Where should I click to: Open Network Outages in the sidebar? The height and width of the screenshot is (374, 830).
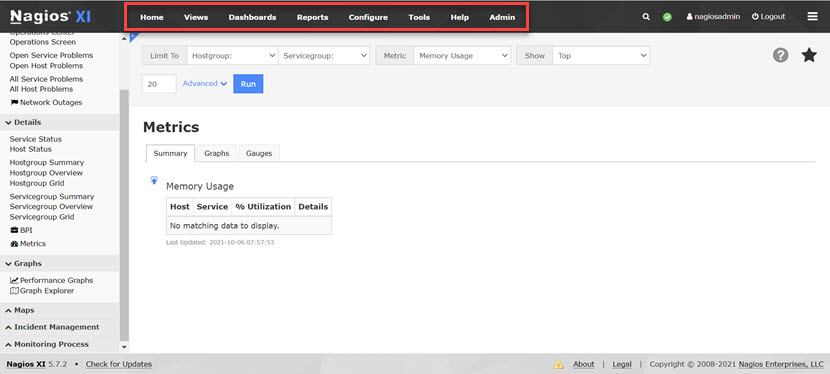[x=46, y=103]
